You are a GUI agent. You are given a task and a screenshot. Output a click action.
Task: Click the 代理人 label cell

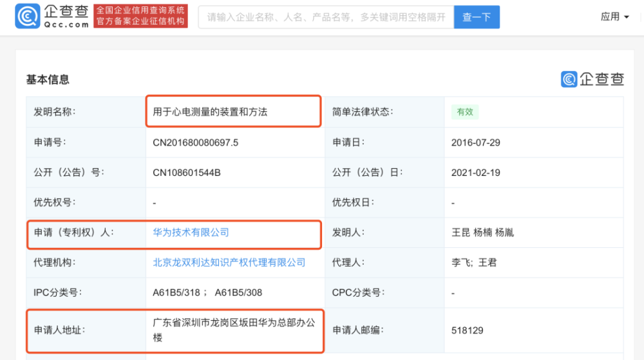(385, 262)
